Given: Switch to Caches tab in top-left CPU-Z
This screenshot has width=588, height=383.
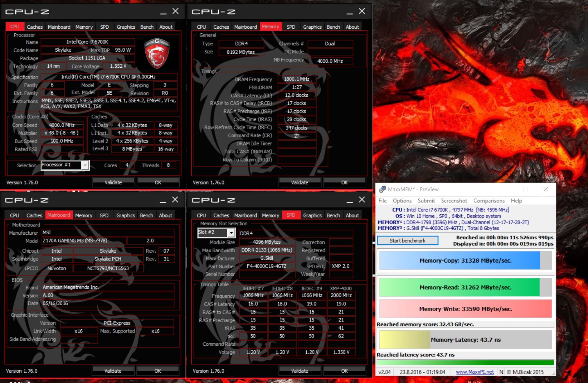Looking at the screenshot, I should click(x=35, y=27).
